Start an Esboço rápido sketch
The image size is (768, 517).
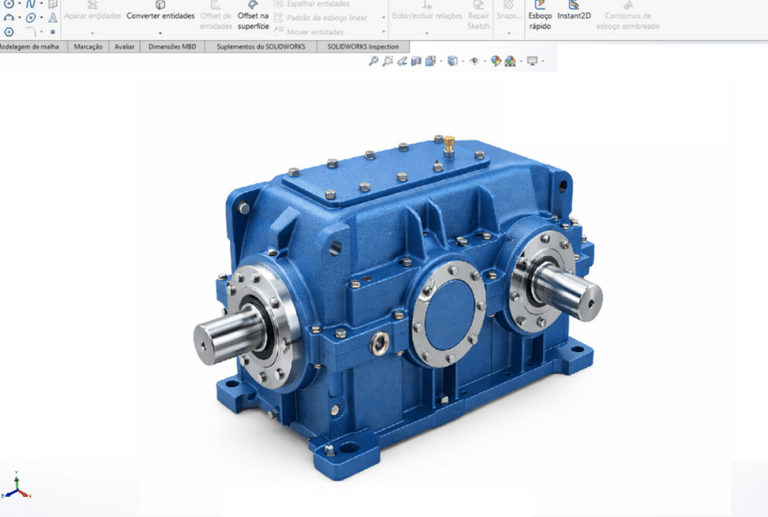[540, 16]
